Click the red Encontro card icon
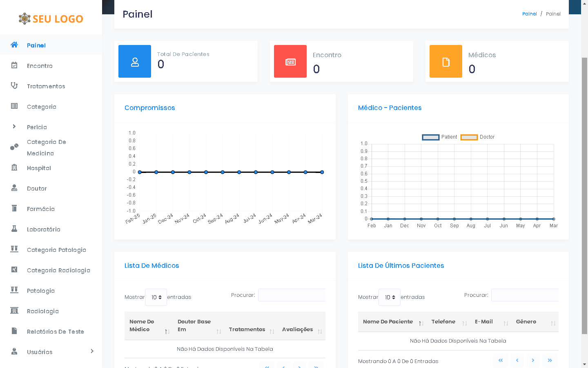Viewport: 588px width, 368px height. click(290, 61)
